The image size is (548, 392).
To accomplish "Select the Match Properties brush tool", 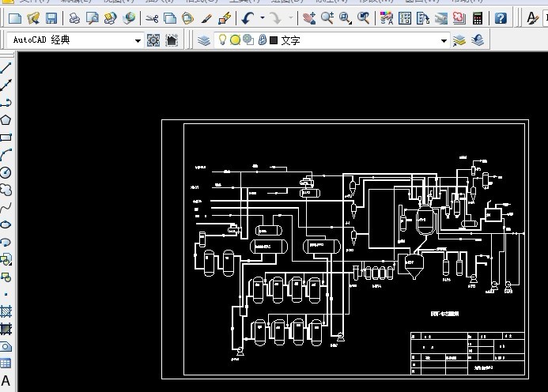I will 206,17.
